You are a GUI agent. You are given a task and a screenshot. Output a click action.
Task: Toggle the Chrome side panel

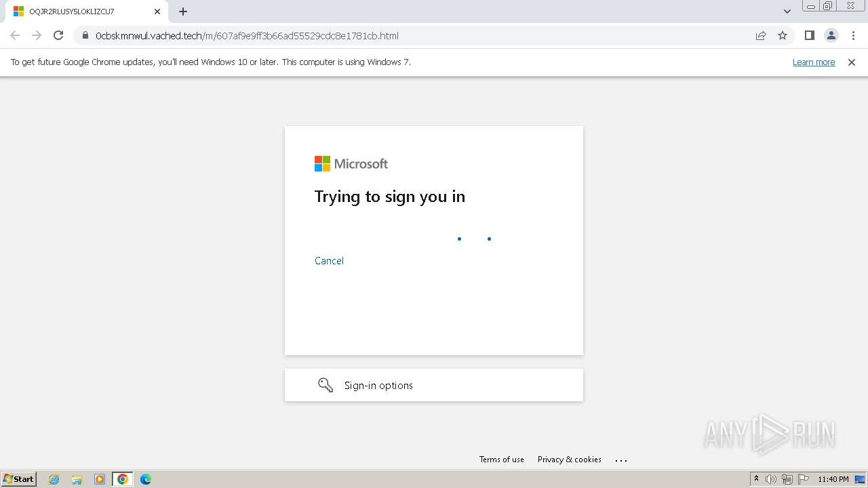coord(809,36)
